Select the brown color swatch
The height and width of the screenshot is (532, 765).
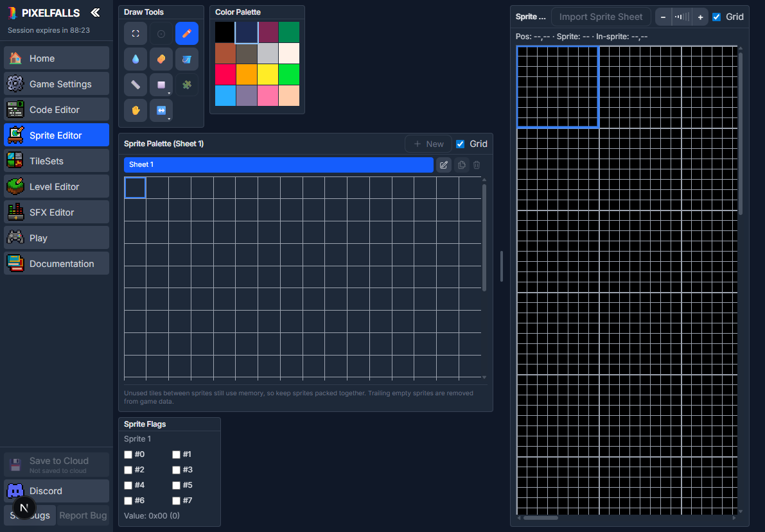pos(225,54)
